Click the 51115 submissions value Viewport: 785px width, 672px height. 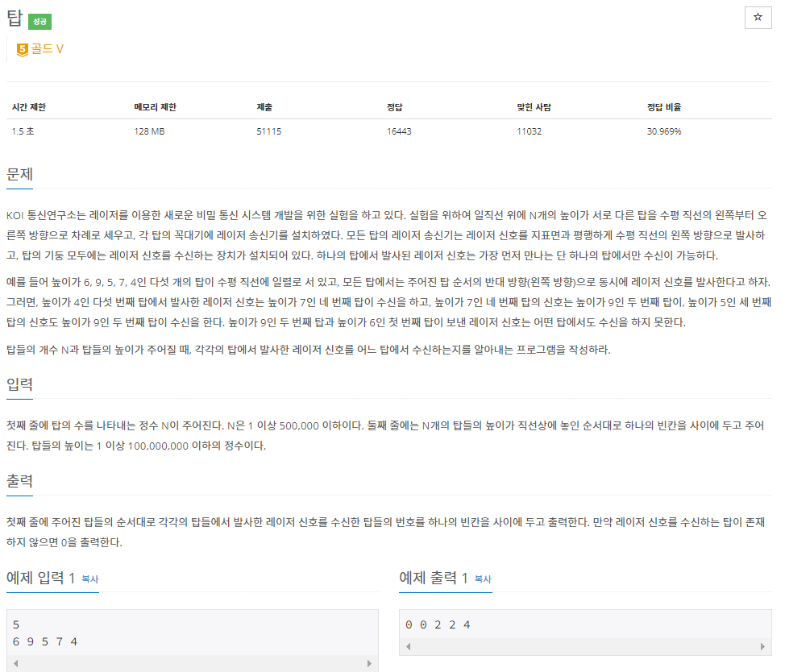click(x=269, y=131)
